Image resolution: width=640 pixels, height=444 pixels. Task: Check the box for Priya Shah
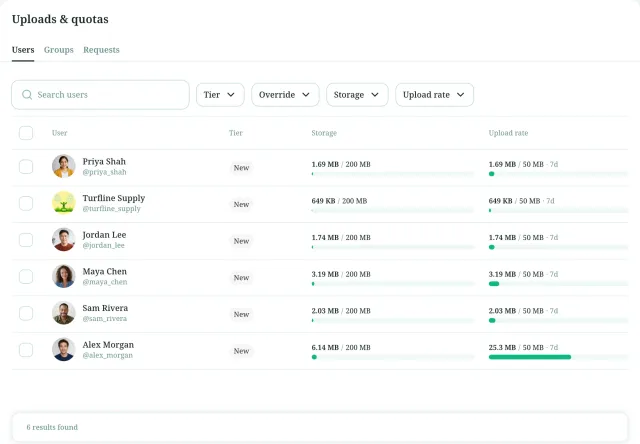26,166
